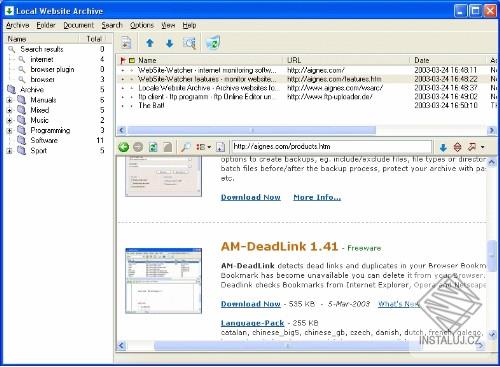500x367 pixels.
Task: Select the Archive root folder
Action: (32, 90)
